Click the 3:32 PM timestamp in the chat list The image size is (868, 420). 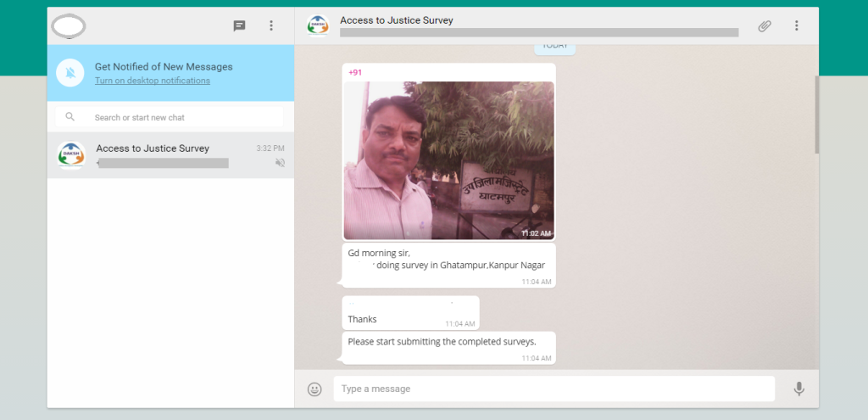click(x=270, y=148)
